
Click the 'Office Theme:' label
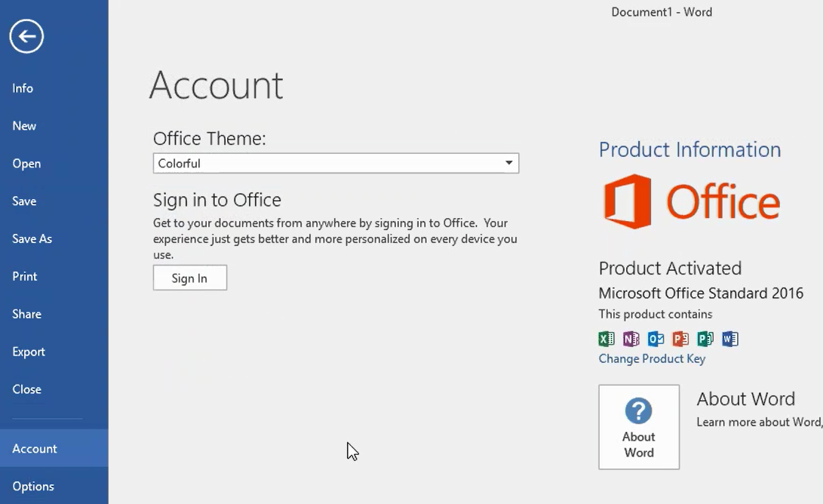[x=210, y=139]
